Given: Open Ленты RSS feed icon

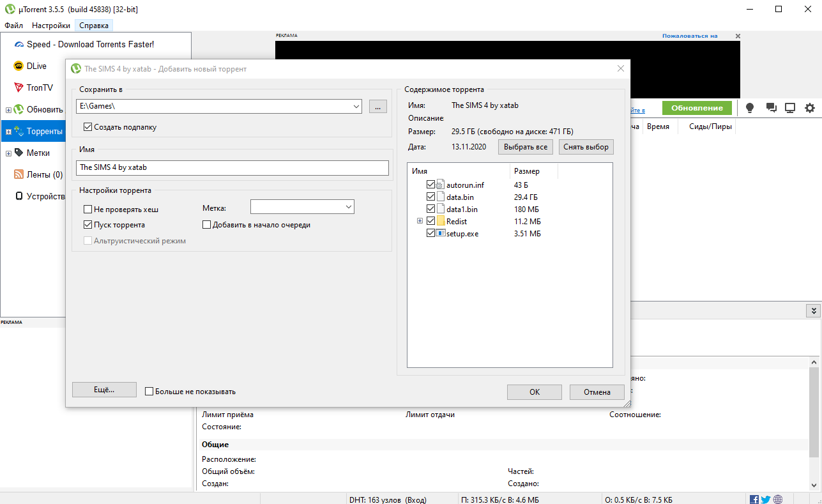Looking at the screenshot, I should (x=19, y=174).
